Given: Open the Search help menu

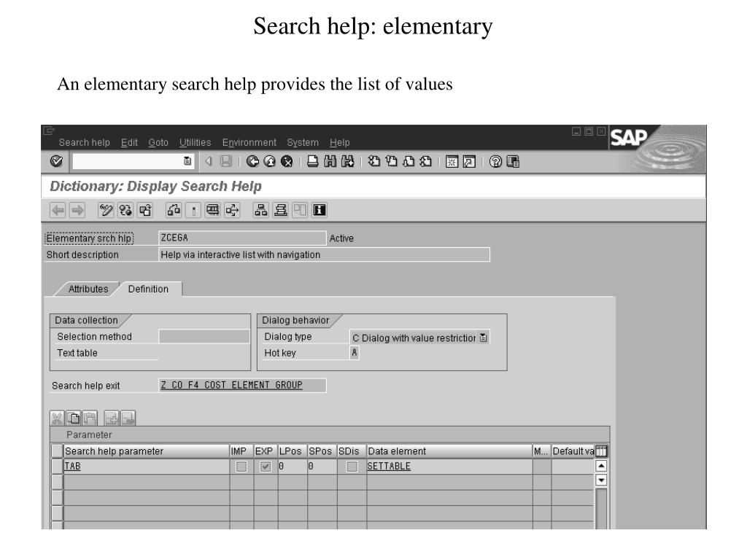Looking at the screenshot, I should click(x=85, y=142).
